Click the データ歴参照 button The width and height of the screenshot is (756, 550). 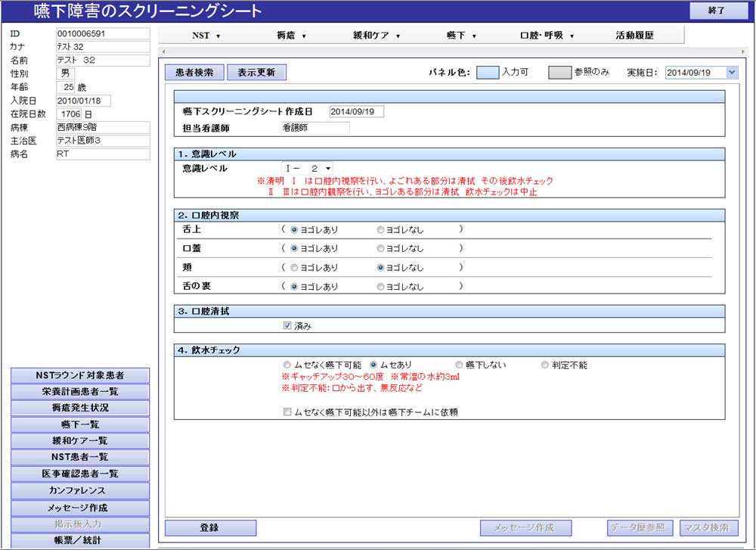pyautogui.click(x=638, y=528)
